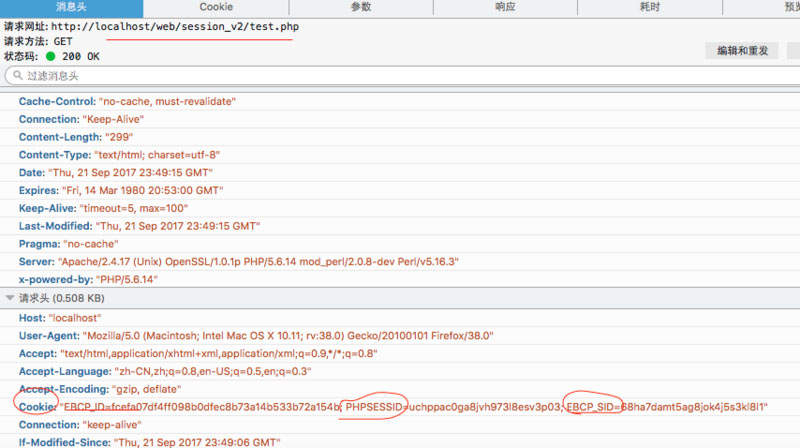Open the Cookie tab
The width and height of the screenshot is (800, 448).
coord(216,7)
